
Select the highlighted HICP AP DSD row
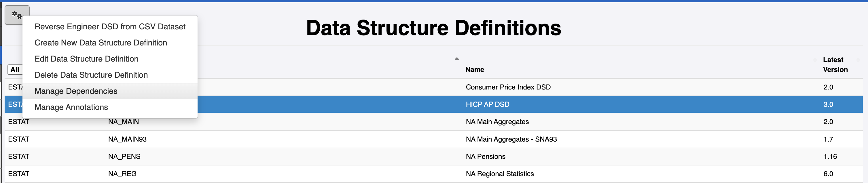[433, 104]
